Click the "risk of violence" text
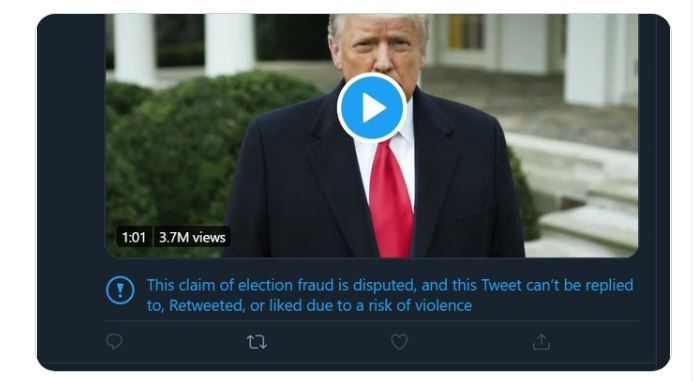694x381 pixels. pos(420,305)
